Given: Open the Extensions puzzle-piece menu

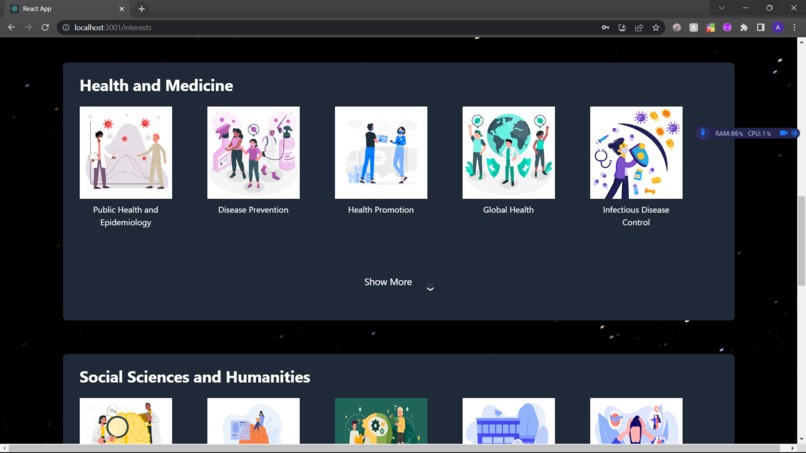Looking at the screenshot, I should [744, 27].
